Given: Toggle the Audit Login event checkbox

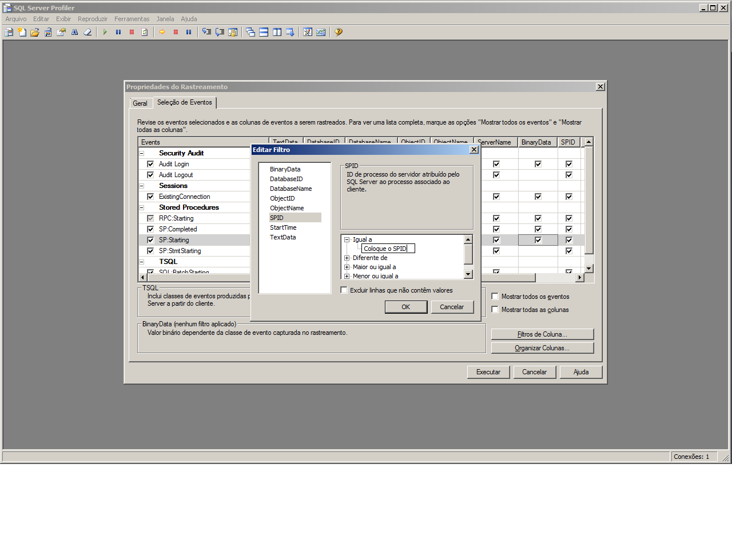Looking at the screenshot, I should click(150, 164).
